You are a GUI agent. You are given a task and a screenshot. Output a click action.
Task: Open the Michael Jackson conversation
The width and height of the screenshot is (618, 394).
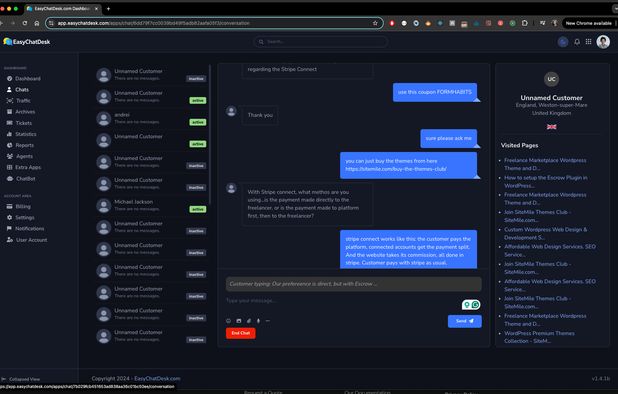(151, 205)
